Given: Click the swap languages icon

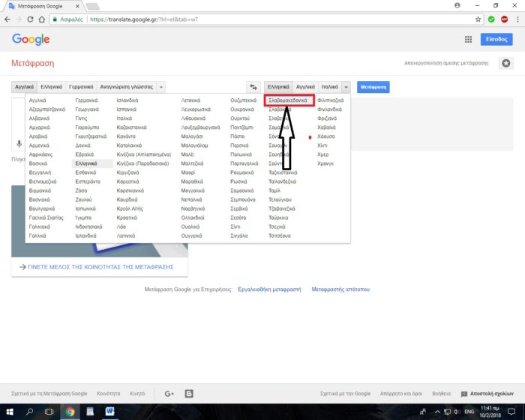Looking at the screenshot, I should pyautogui.click(x=253, y=87).
